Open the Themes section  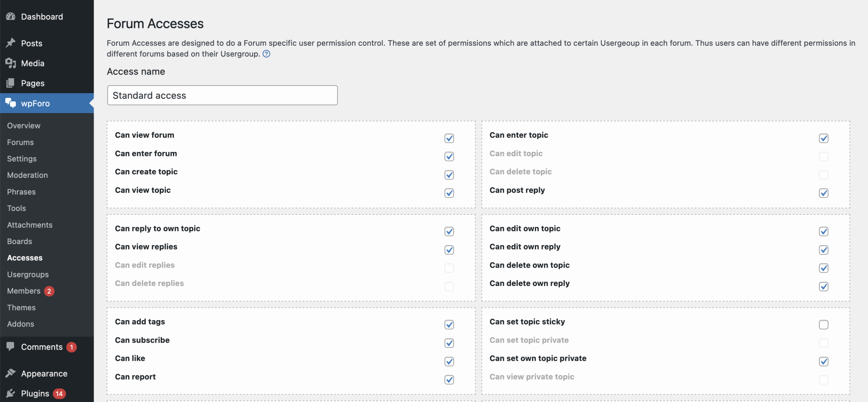pyautogui.click(x=21, y=307)
